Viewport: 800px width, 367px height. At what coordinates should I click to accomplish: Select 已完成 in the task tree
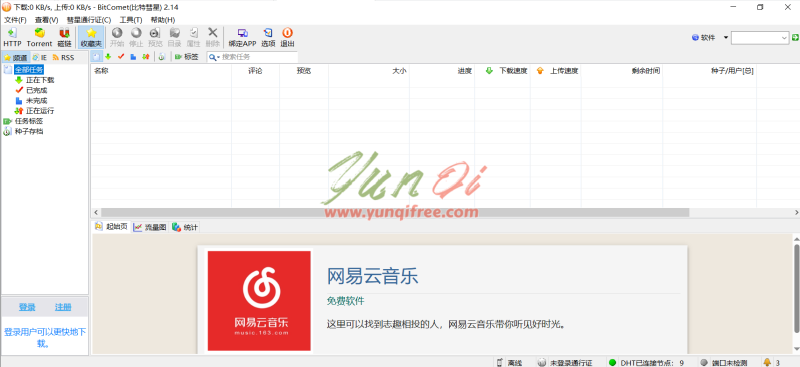[36, 90]
